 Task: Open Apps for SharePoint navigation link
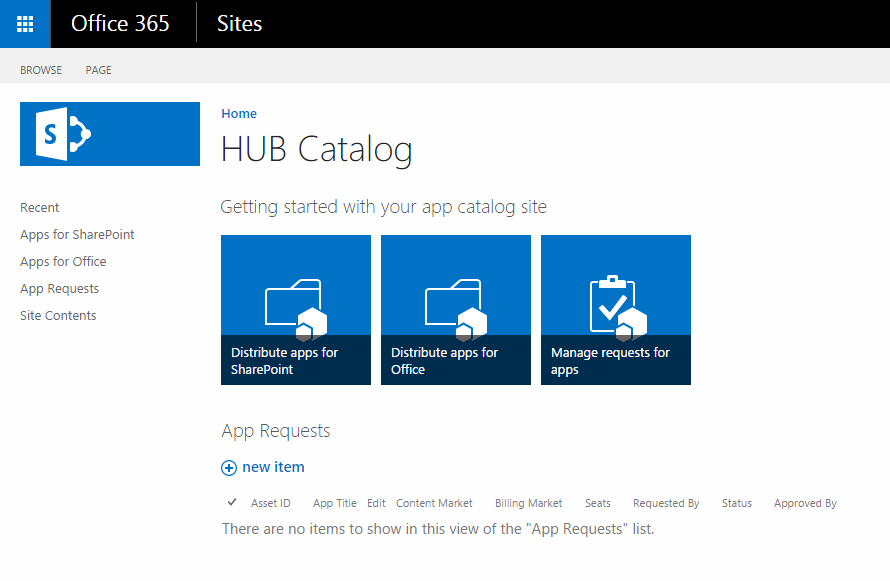click(x=77, y=235)
